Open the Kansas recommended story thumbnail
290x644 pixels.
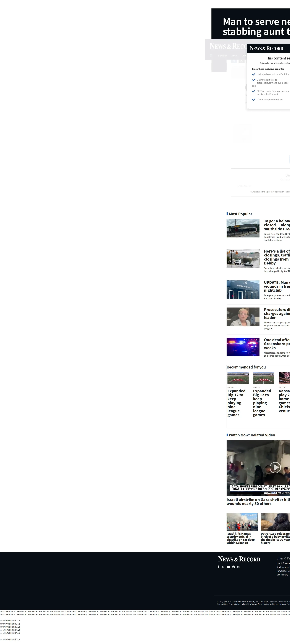pos(284,378)
